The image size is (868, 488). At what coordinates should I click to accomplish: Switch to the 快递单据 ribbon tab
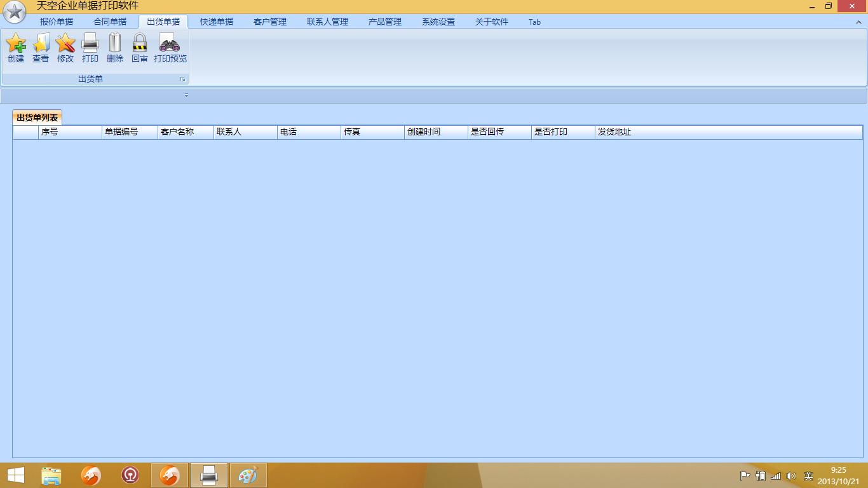[217, 22]
